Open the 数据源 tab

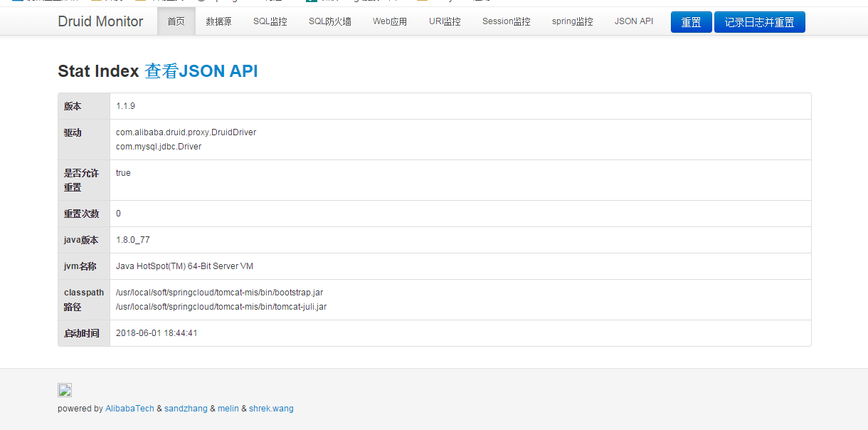(218, 21)
